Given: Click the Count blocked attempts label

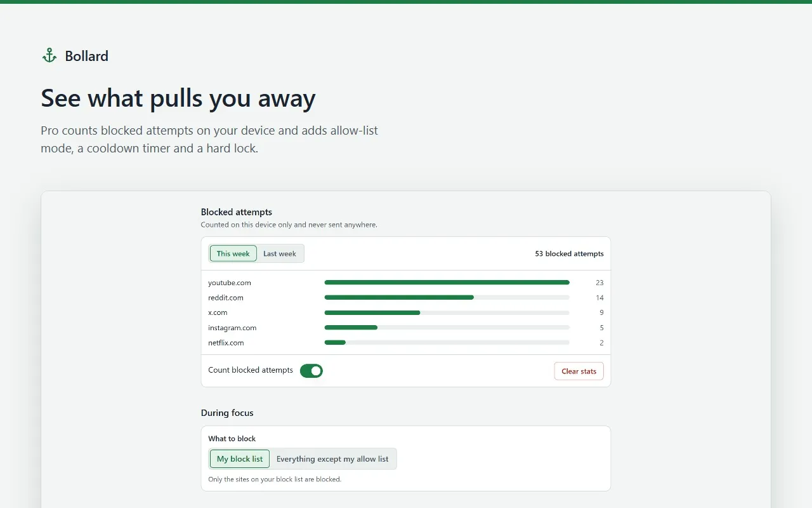Looking at the screenshot, I should pos(251,370).
